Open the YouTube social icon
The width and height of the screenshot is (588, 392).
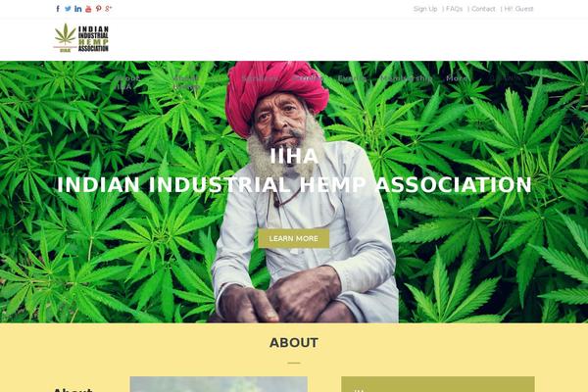point(88,9)
